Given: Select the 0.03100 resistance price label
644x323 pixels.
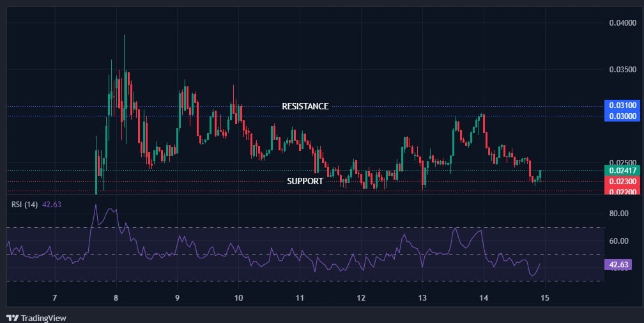Looking at the screenshot, I should point(622,106).
